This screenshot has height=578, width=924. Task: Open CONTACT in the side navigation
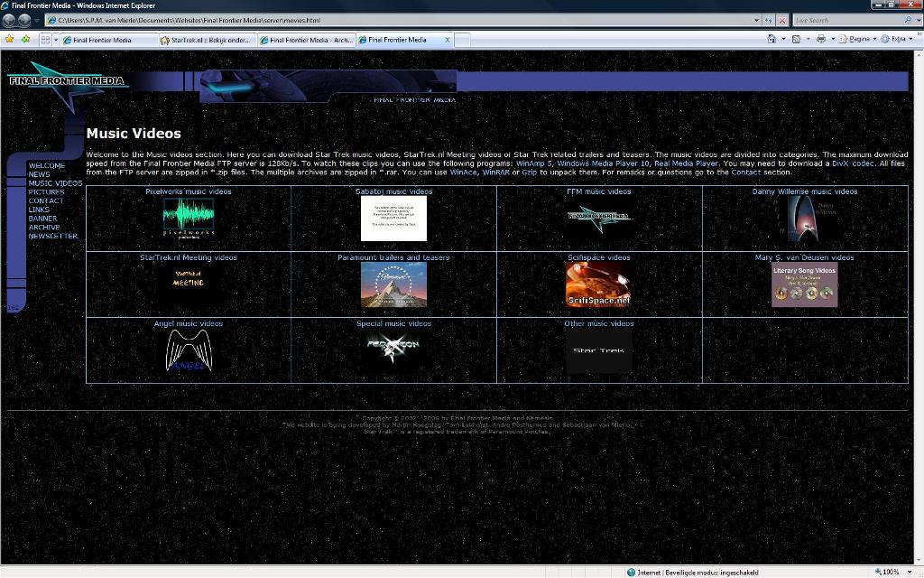tap(45, 201)
